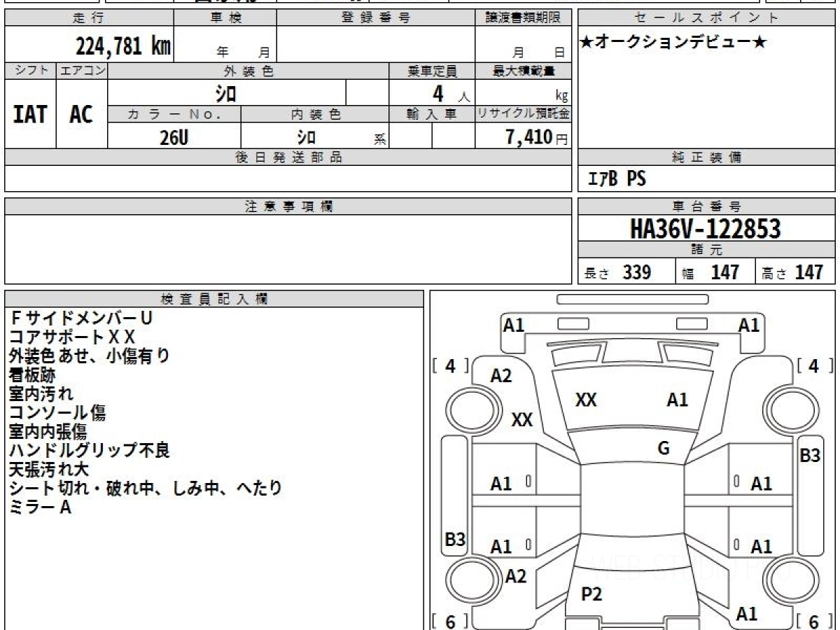This screenshot has height=630, width=840.
Task: Click the G mark on the windshield
Action: coord(664,449)
